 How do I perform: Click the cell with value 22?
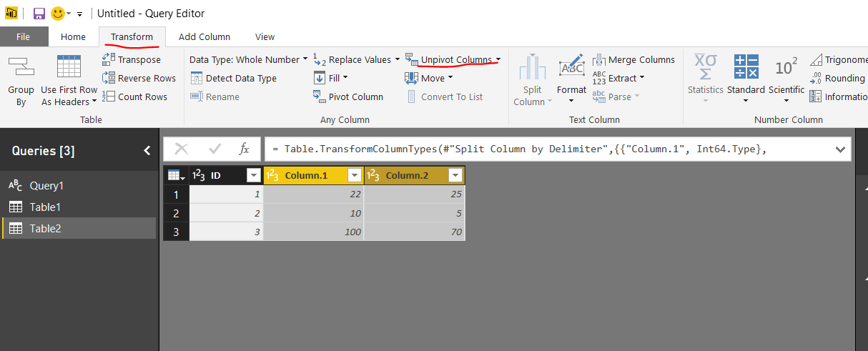pos(314,194)
